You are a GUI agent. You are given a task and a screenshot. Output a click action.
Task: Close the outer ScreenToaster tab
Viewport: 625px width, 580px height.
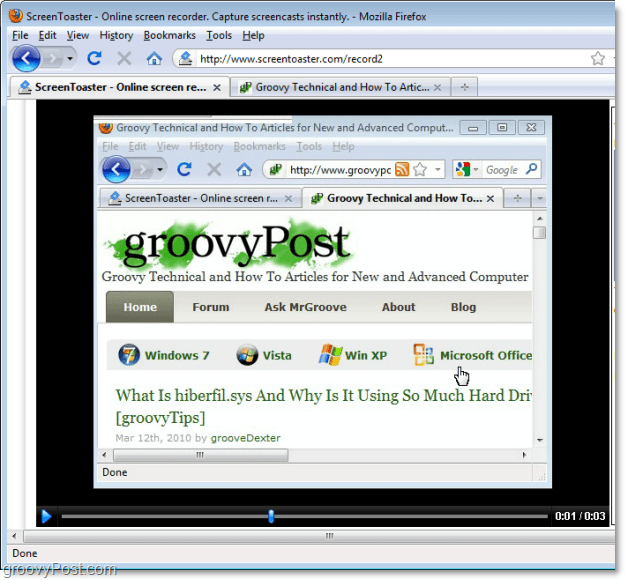pyautogui.click(x=217, y=87)
